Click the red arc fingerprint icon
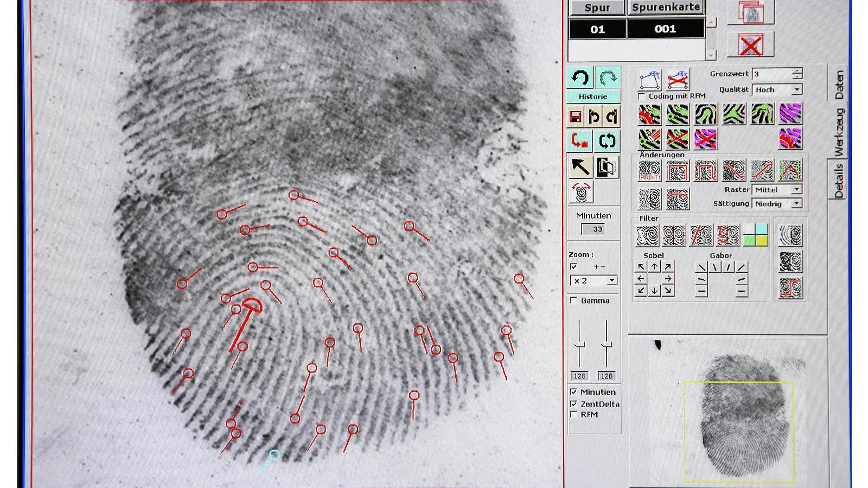 pos(678,199)
